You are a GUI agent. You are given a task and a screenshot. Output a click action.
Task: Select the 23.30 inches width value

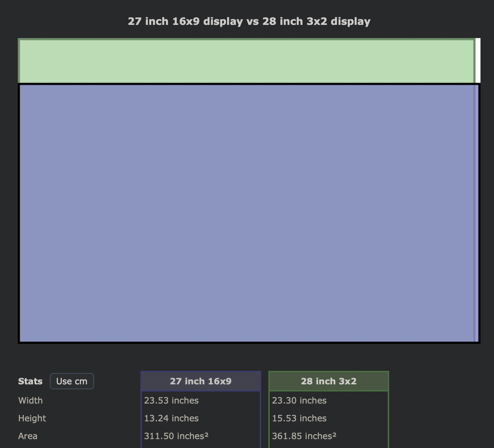299,400
